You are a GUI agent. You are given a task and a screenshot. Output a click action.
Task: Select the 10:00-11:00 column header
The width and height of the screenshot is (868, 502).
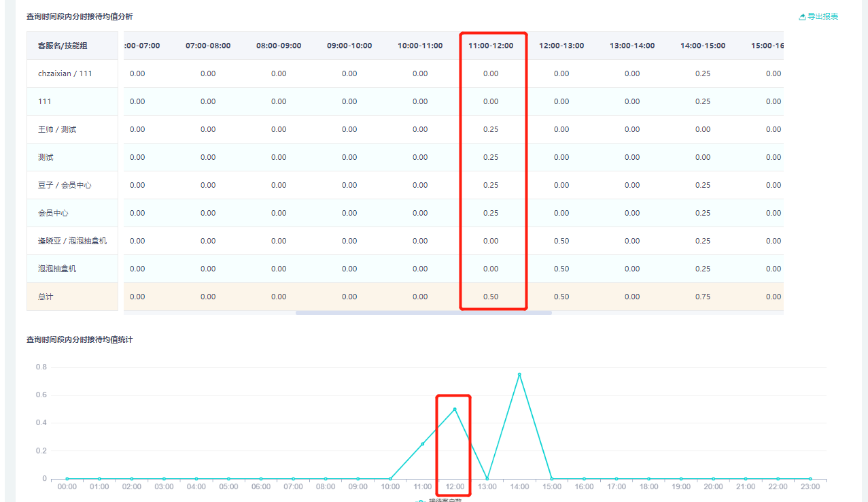tap(420, 46)
